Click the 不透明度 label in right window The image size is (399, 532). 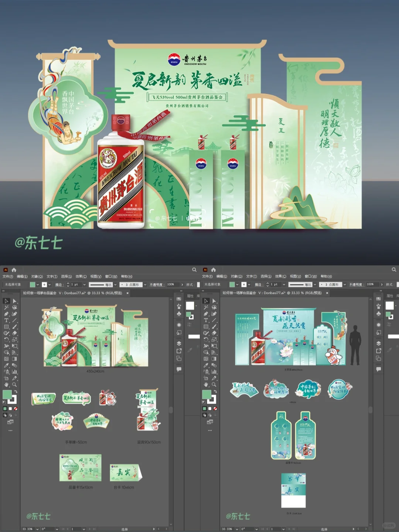click(x=356, y=285)
